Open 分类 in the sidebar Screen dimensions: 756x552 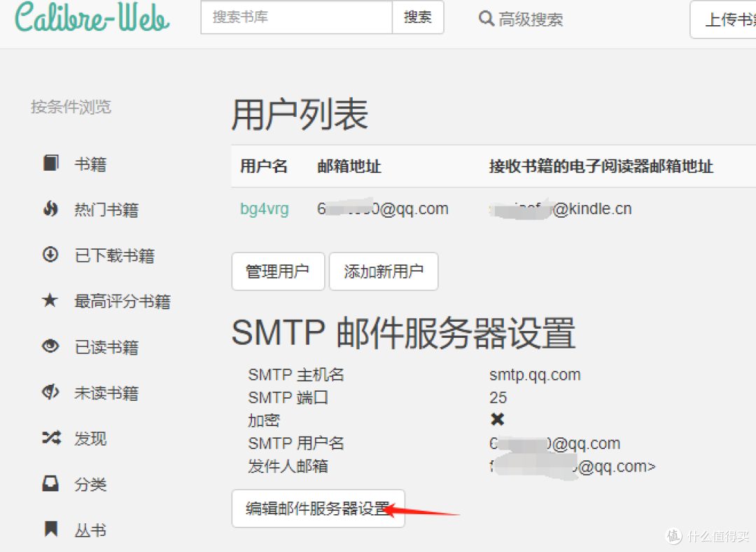90,485
